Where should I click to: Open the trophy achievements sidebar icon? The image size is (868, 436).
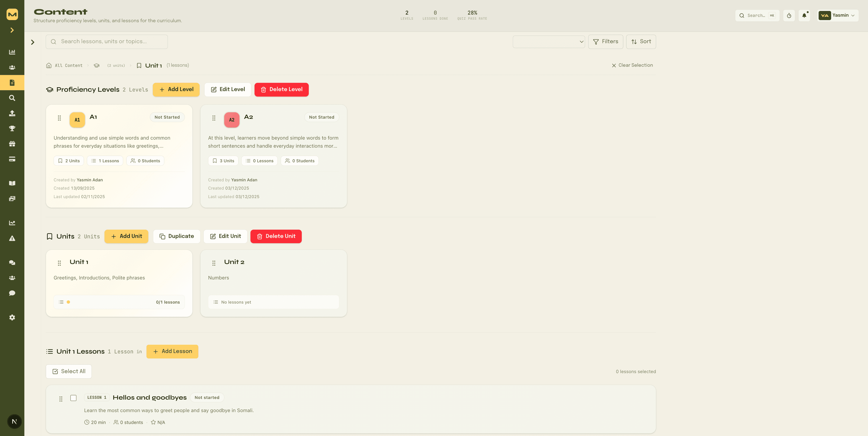coord(12,128)
